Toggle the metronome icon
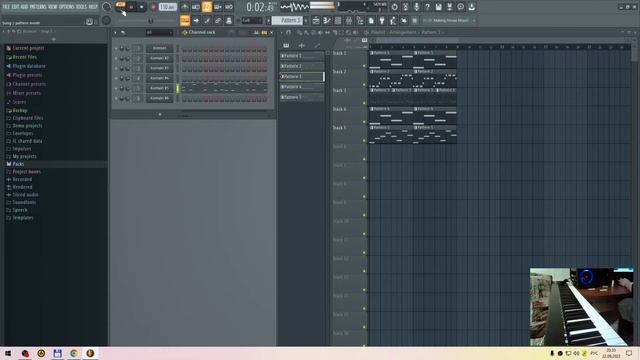The height and width of the screenshot is (360, 640). pos(185,7)
